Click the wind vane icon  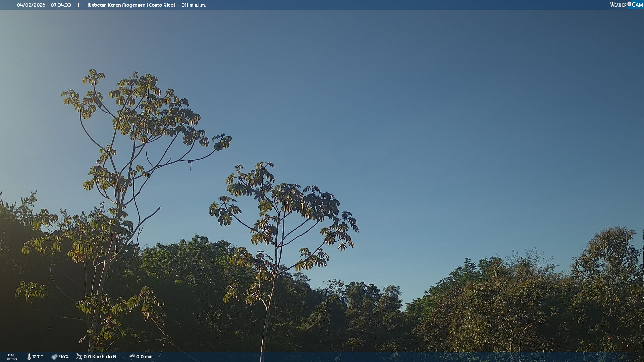79,357
